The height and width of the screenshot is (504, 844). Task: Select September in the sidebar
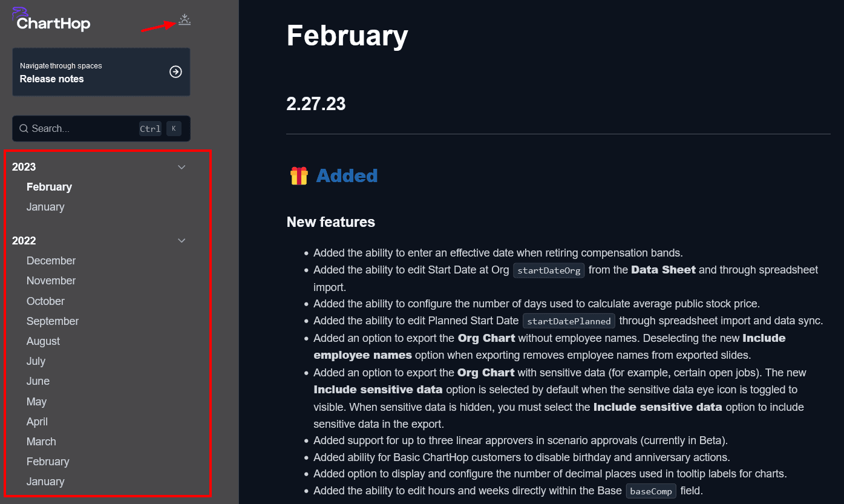53,321
